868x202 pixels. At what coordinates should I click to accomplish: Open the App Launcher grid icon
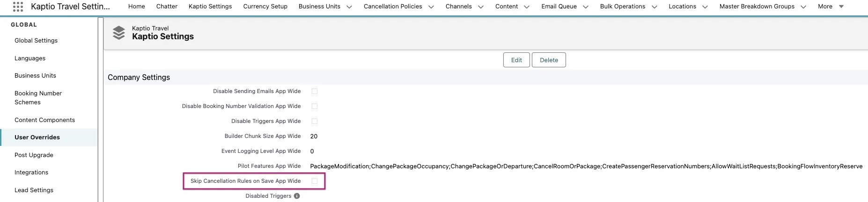(x=18, y=7)
